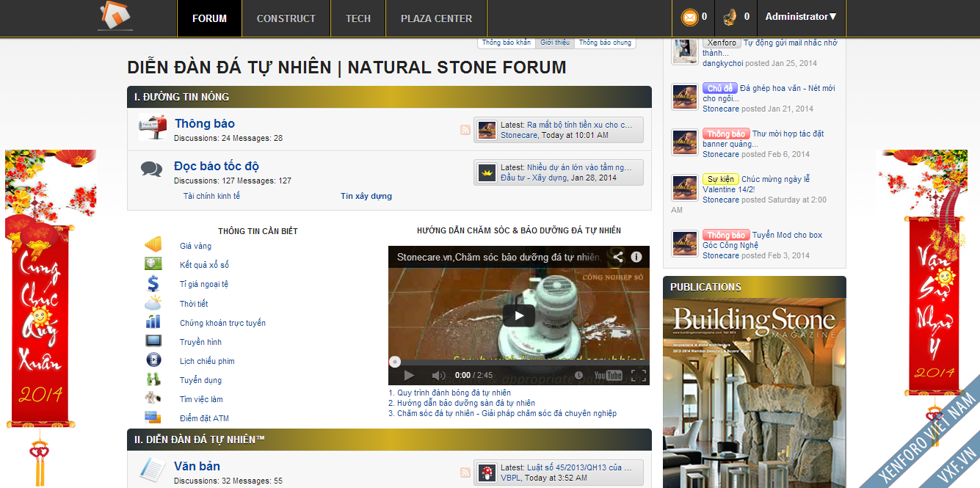Open the PLAZA CENTER tab
This screenshot has height=488, width=980.
437,18
